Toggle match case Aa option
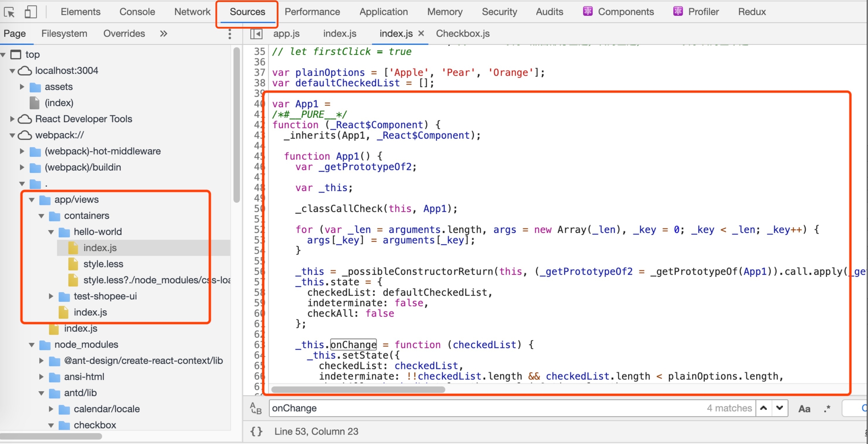Screen dimensions: 868x444 [x=804, y=409]
